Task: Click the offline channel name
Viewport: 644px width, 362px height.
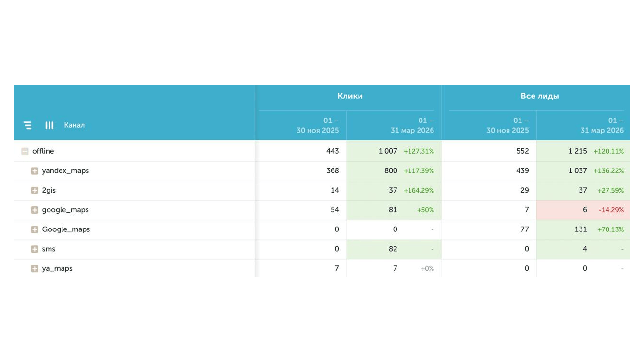Action: (43, 151)
